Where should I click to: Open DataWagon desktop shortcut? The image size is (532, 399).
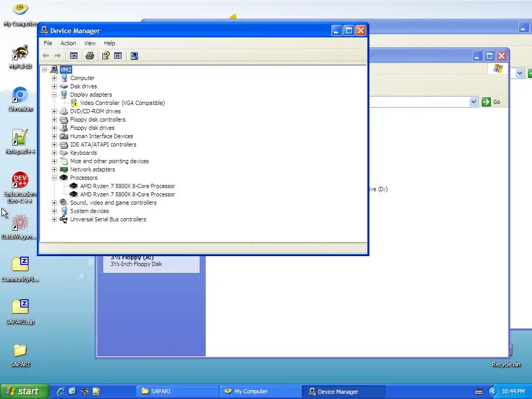19,227
